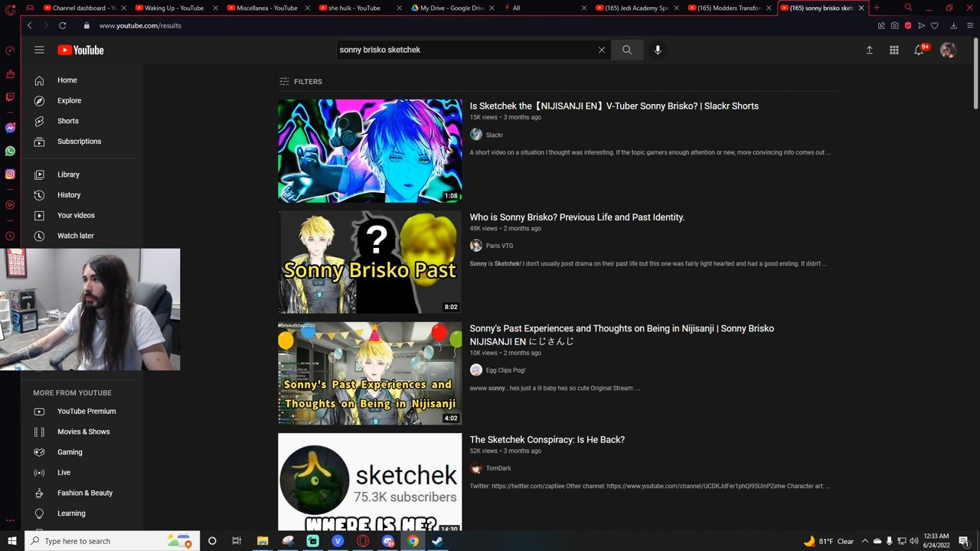Open the upload video icon
The image size is (980, 551).
tap(869, 50)
